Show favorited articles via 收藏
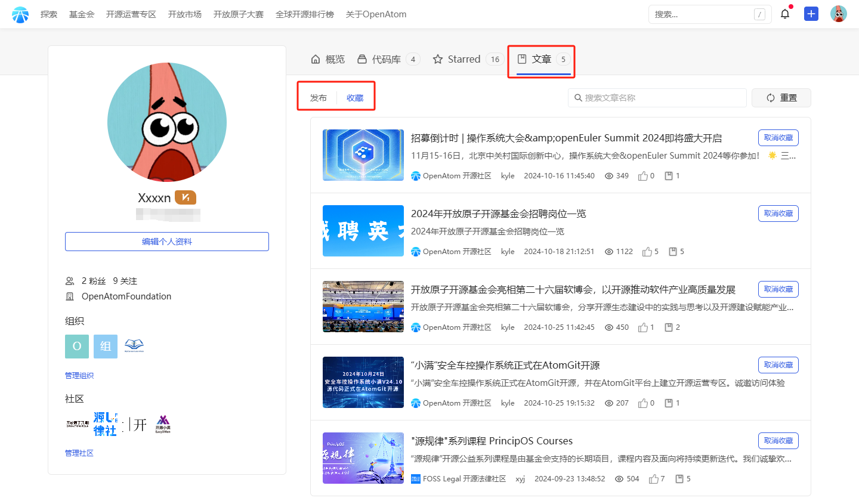The width and height of the screenshot is (859, 504). click(355, 98)
